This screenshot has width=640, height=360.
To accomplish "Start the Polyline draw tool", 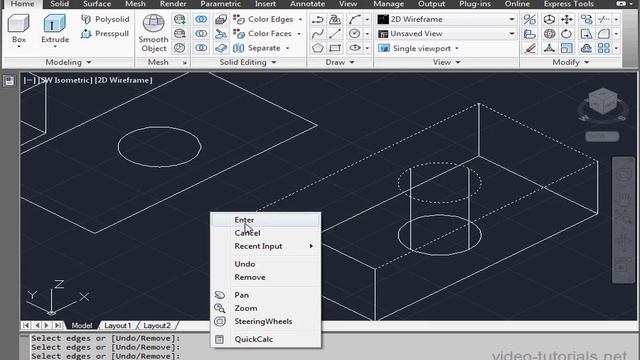I will (x=318, y=19).
